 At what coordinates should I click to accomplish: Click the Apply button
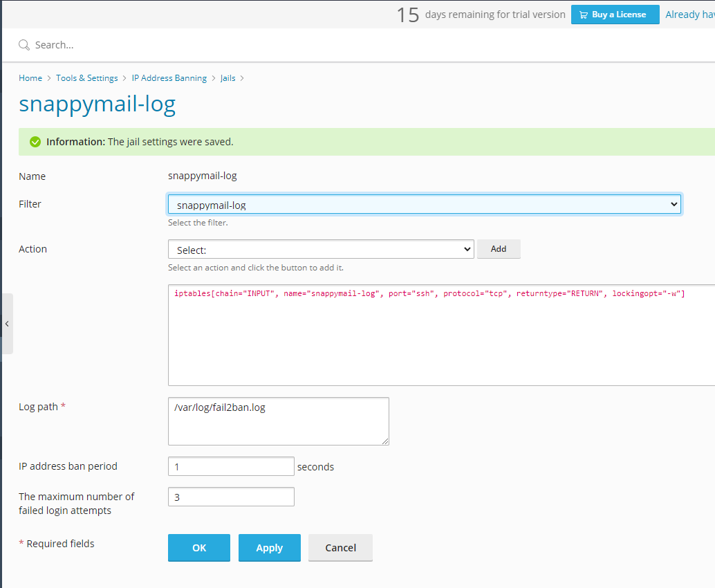click(x=270, y=547)
